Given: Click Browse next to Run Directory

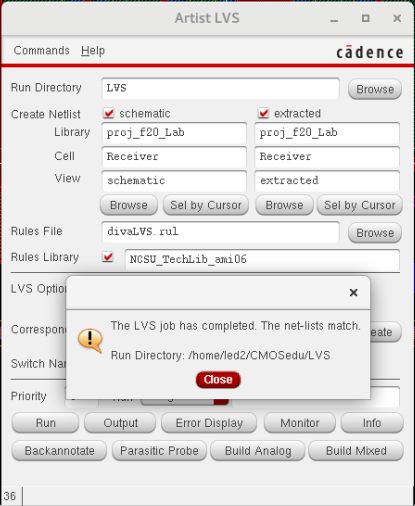Looking at the screenshot, I should (375, 89).
